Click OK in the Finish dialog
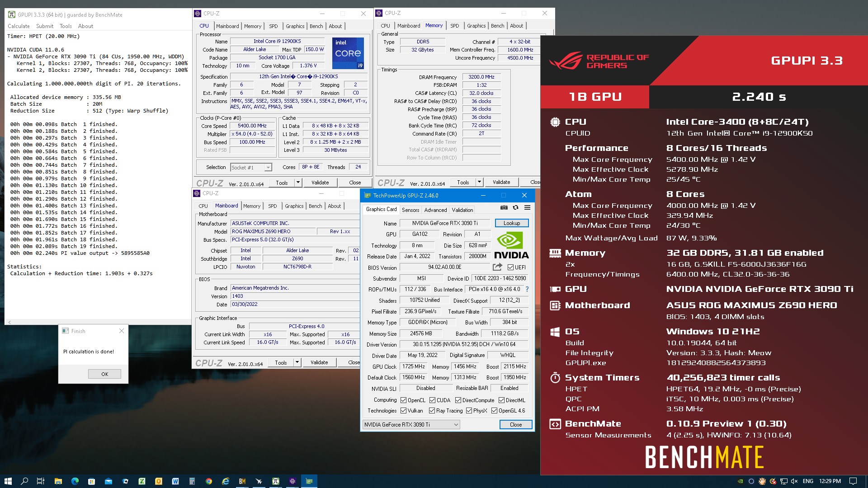Viewport: 868px width, 488px height. [104, 374]
